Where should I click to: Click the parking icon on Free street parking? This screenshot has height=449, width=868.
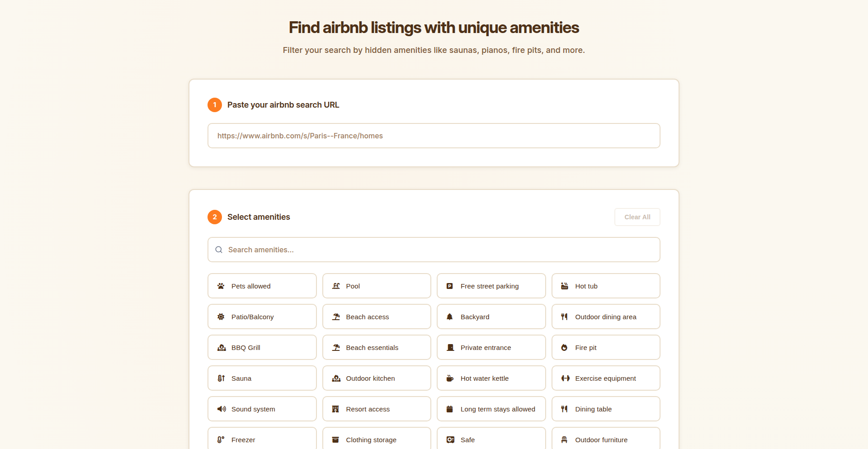click(450, 286)
